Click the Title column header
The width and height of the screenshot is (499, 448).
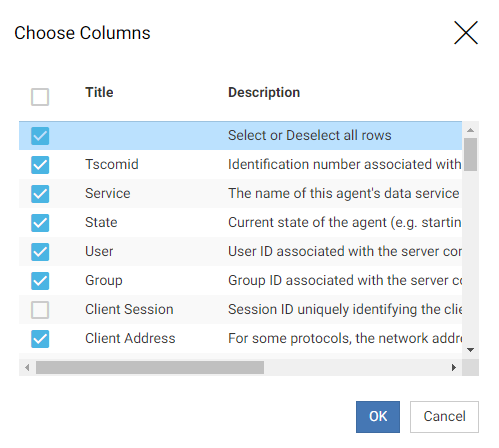(x=99, y=92)
